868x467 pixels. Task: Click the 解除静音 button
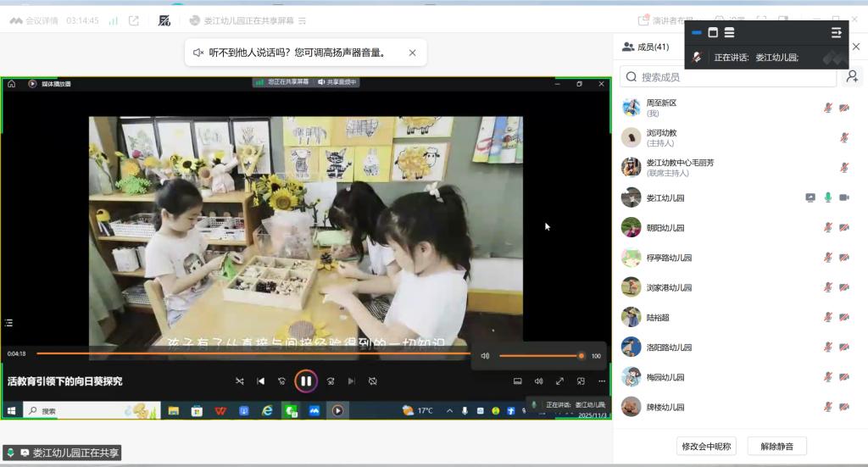tap(776, 446)
